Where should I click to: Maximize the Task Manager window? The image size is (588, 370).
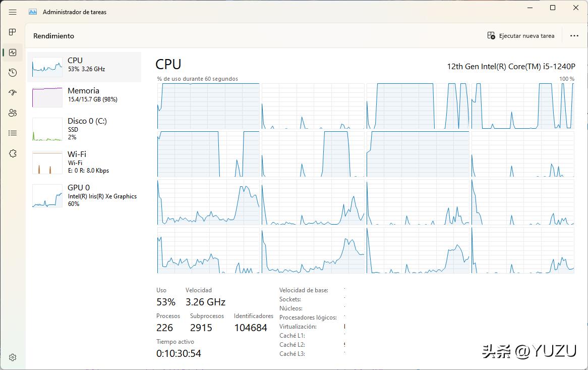pyautogui.click(x=553, y=8)
